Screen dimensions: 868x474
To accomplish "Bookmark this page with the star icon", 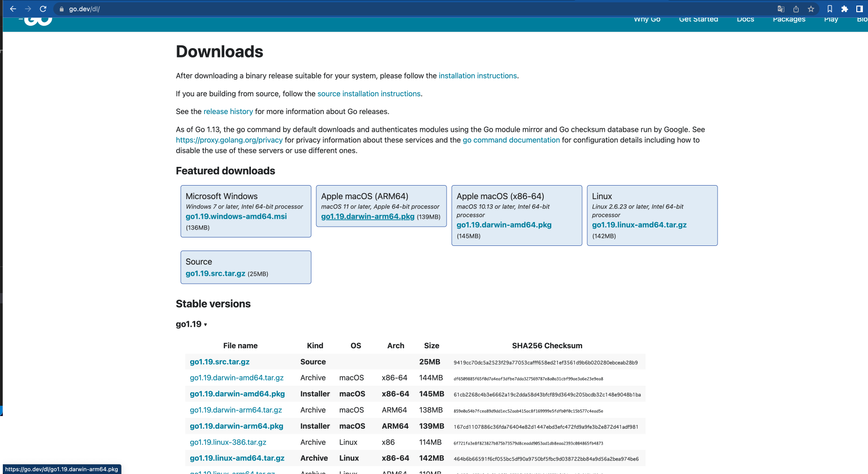I will [x=811, y=9].
